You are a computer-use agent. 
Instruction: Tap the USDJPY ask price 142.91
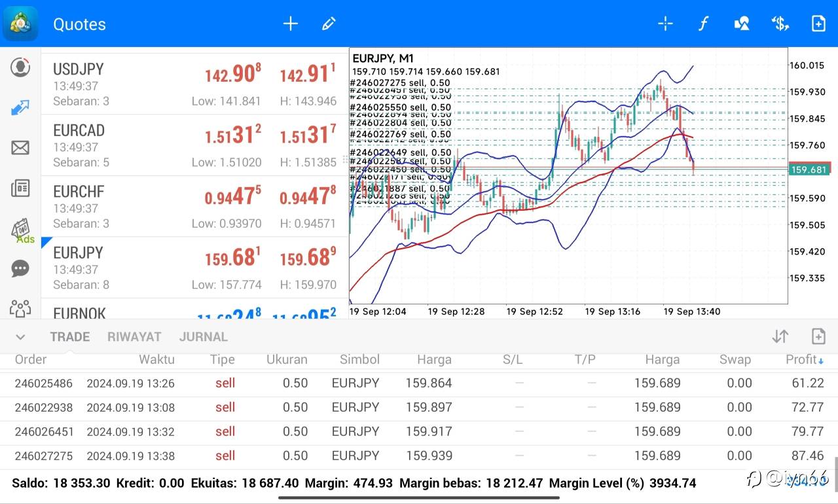(308, 74)
